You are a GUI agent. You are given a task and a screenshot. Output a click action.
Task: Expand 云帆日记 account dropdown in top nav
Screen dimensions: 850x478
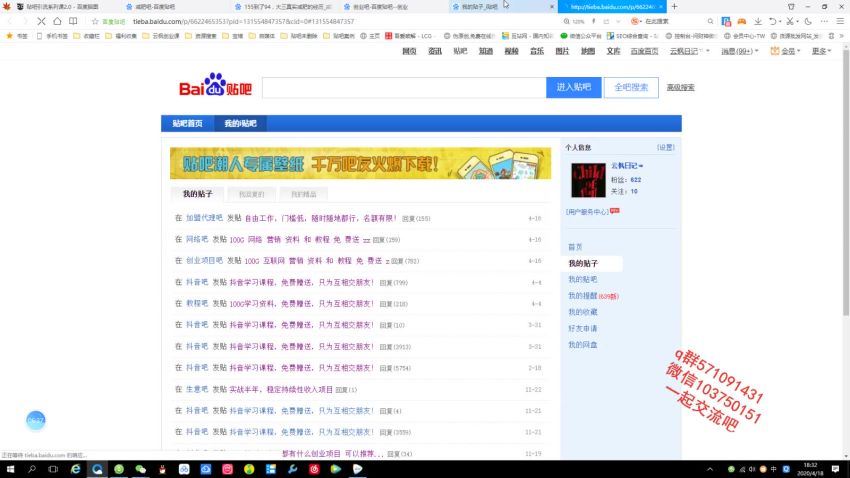(x=707, y=51)
